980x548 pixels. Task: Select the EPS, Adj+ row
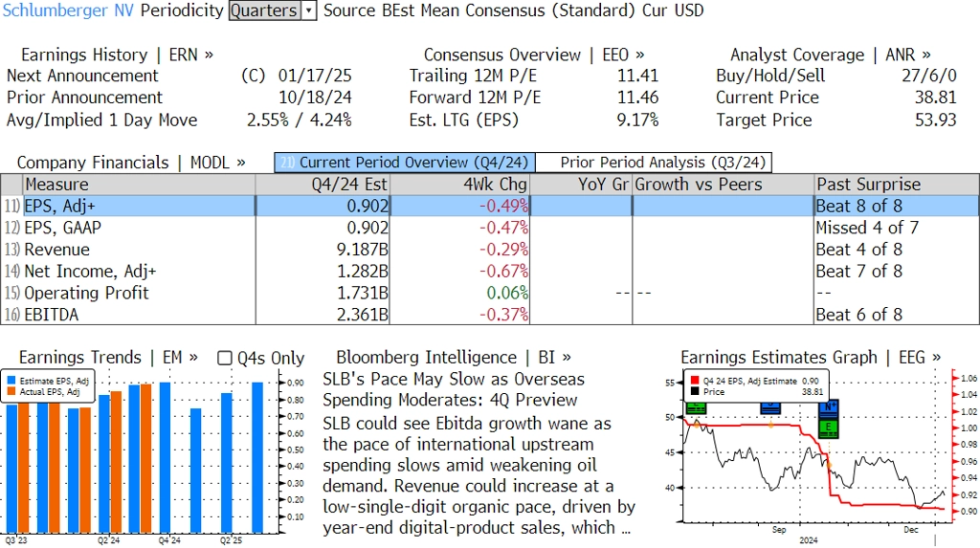(490, 207)
